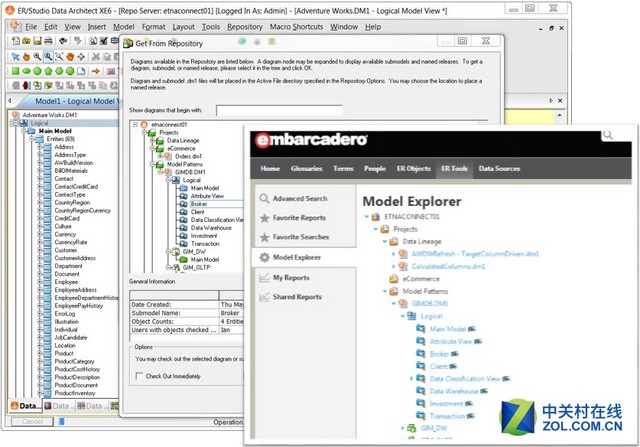Collapse Projects node in Model Explorer
The height and width of the screenshot is (447, 640).
(x=376, y=229)
